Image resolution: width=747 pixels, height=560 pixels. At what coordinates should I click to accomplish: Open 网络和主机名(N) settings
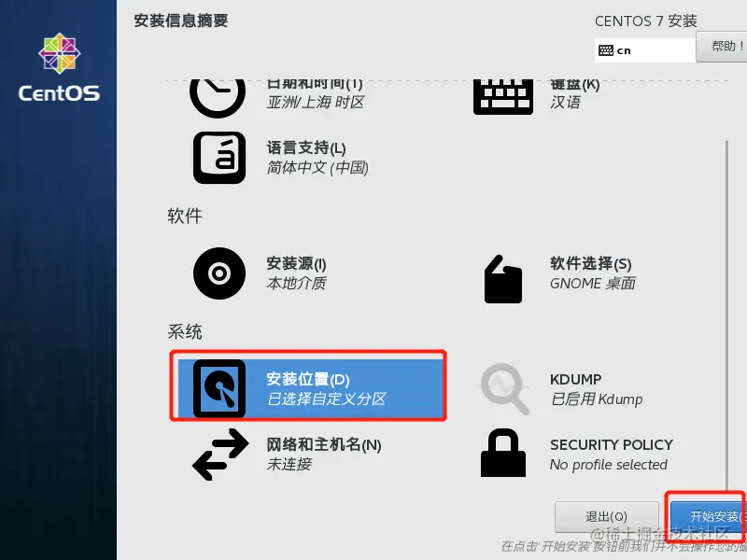point(324,455)
